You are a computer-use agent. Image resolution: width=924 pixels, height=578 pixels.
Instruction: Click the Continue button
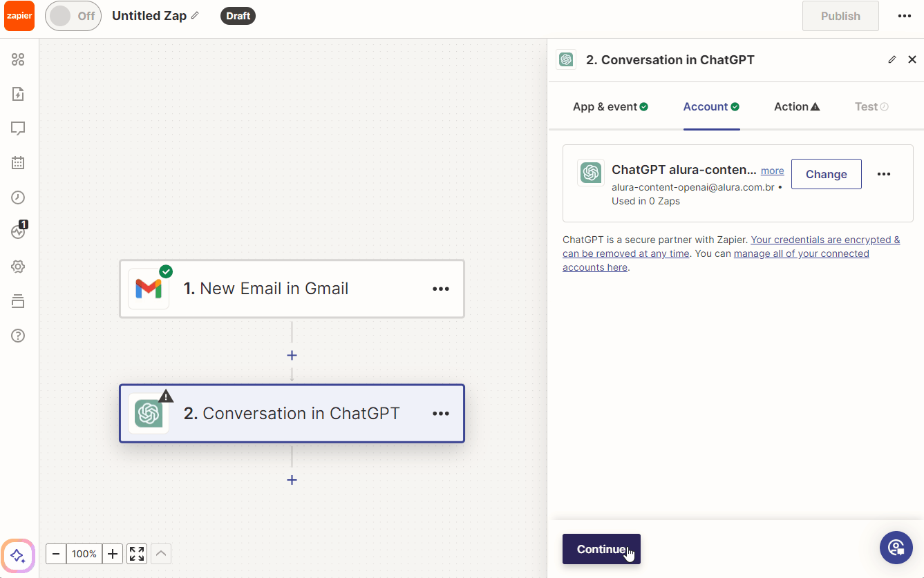click(x=601, y=549)
